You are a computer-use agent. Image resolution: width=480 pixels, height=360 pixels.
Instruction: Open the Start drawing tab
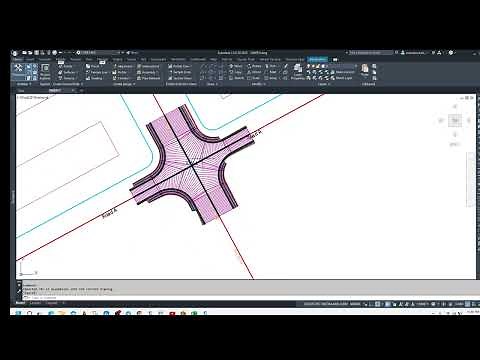pos(21,90)
